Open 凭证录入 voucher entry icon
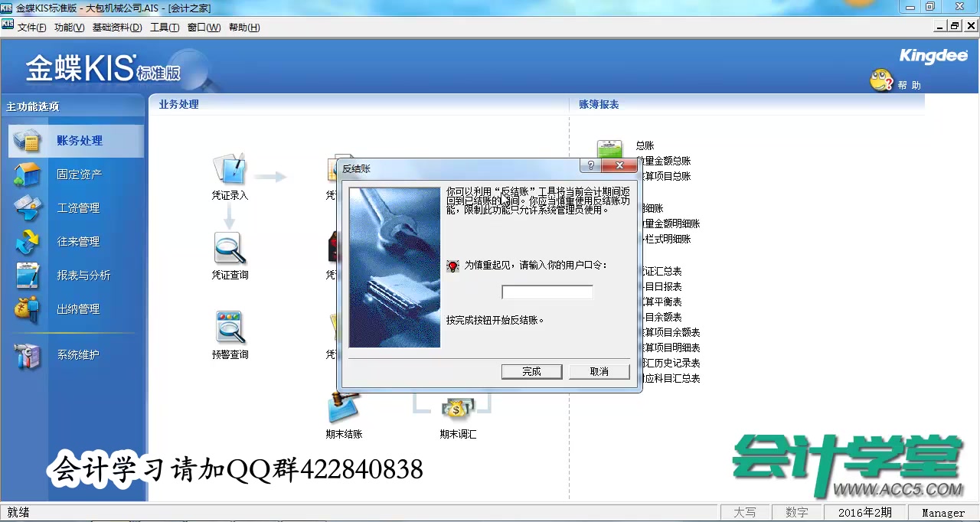Image resolution: width=980 pixels, height=522 pixels. 230,176
